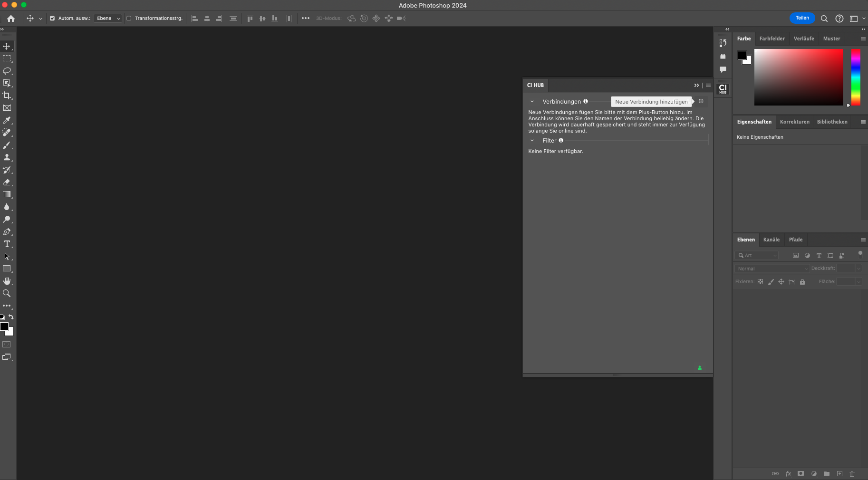Click the Home icon in the options bar
The width and height of the screenshot is (868, 480).
coord(11,19)
